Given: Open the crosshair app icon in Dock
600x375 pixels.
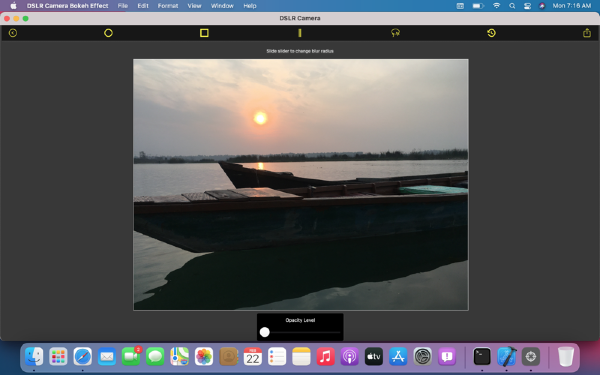Looking at the screenshot, I should (531, 357).
